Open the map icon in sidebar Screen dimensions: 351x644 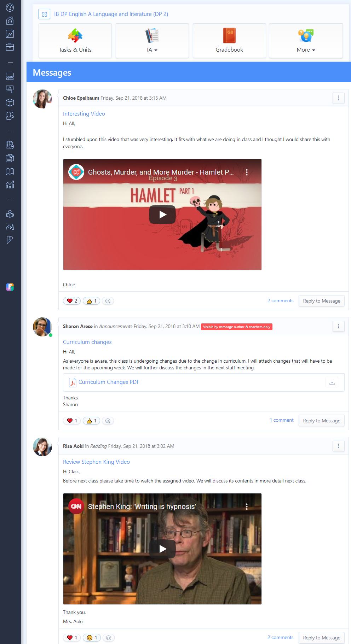pyautogui.click(x=10, y=171)
